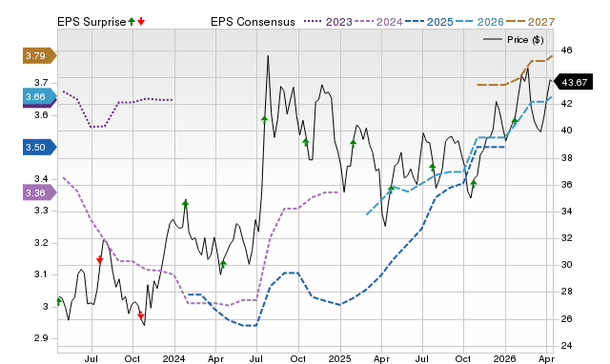Viewport: 610px width, 364px height.
Task: Click the green surprise arrow near April 2024
Action: [x=223, y=265]
